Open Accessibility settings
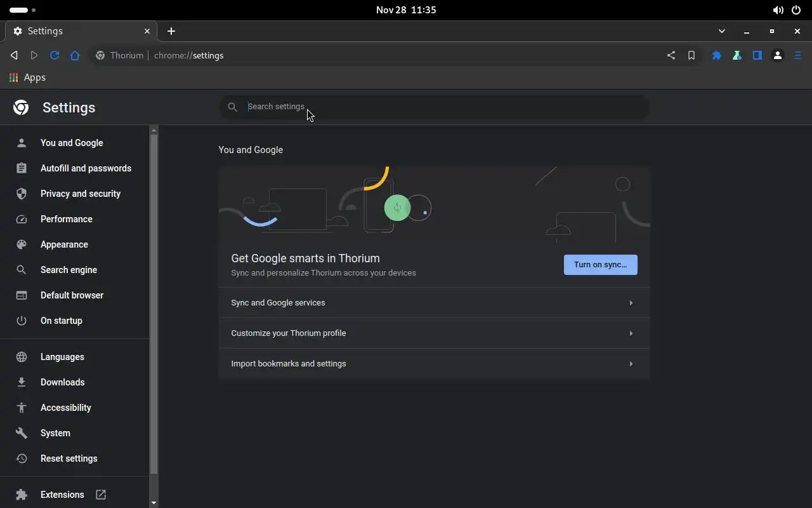The height and width of the screenshot is (508, 812). 75,408
